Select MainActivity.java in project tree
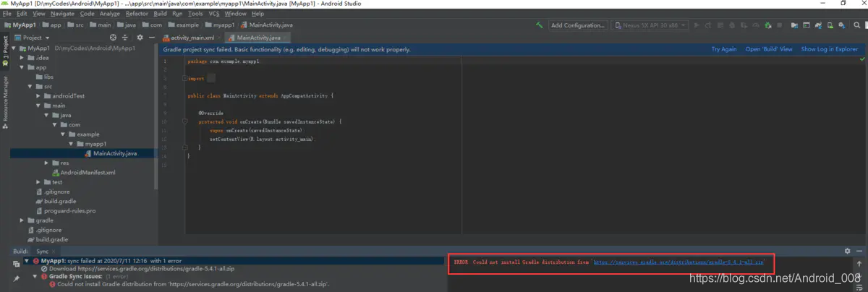This screenshot has width=868, height=292. (x=115, y=153)
